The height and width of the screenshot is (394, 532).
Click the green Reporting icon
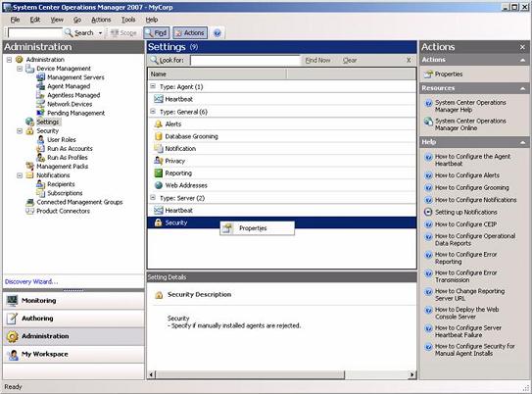[159, 173]
